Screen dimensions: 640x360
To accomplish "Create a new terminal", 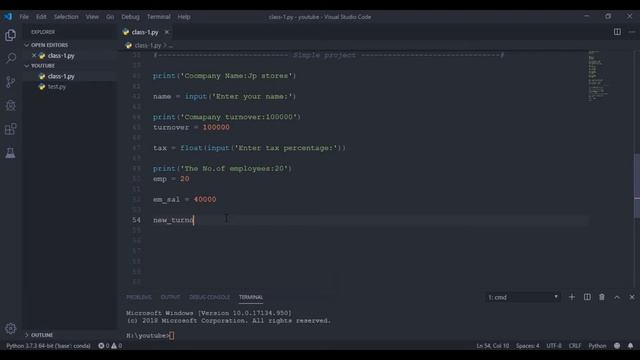I will click(x=572, y=297).
